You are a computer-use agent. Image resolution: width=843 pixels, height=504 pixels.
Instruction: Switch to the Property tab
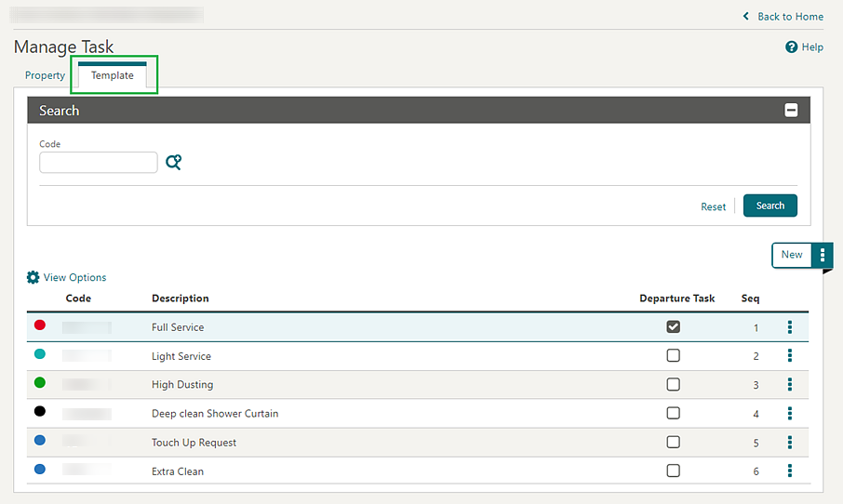point(46,75)
